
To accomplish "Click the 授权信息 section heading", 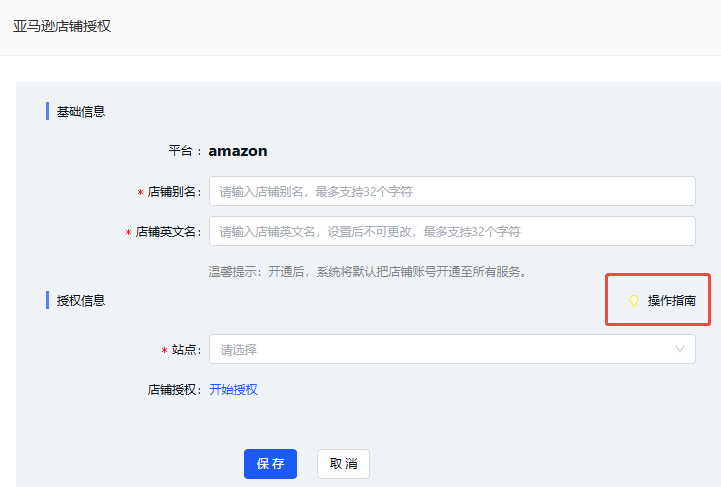I will (80, 301).
